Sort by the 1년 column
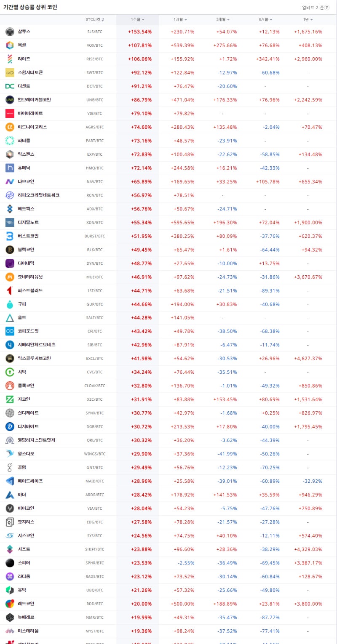 coord(308,20)
